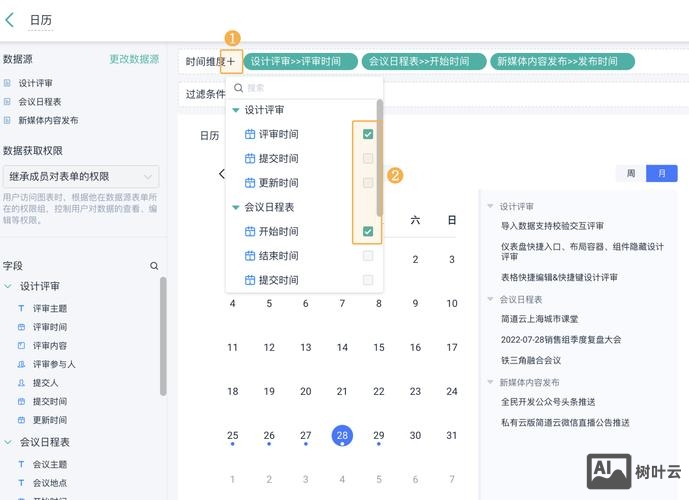689x500 pixels.
Task: Add a time dimension with plus button
Action: 231,62
